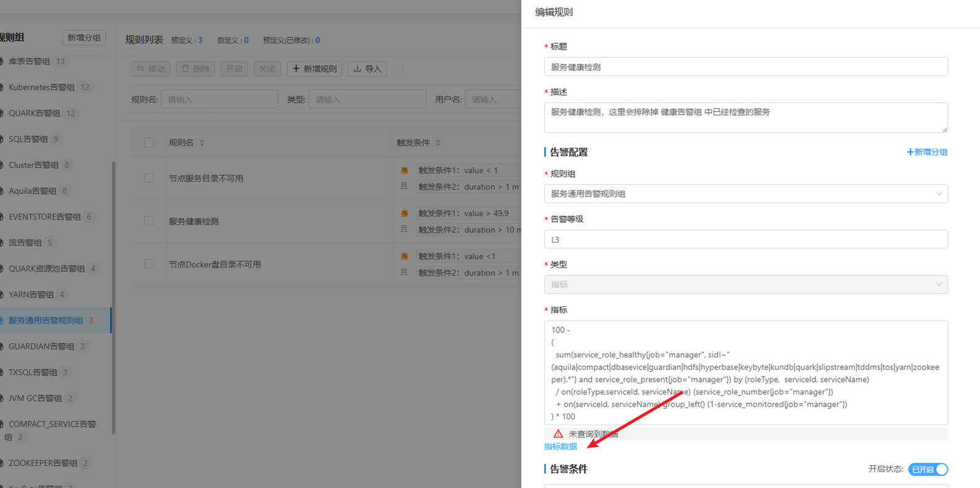The height and width of the screenshot is (488, 980).
Task: Select all rules with header checkbox
Action: pyautogui.click(x=149, y=143)
